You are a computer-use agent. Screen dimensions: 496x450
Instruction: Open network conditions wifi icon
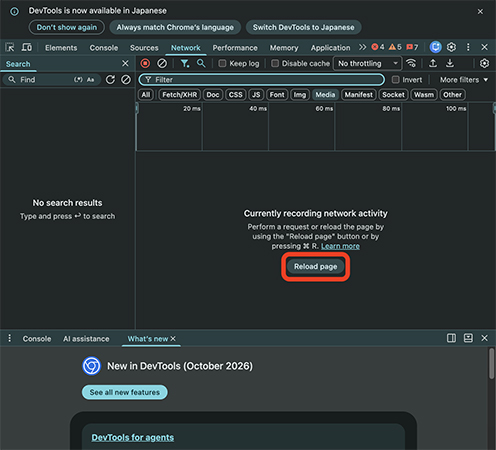click(x=411, y=63)
